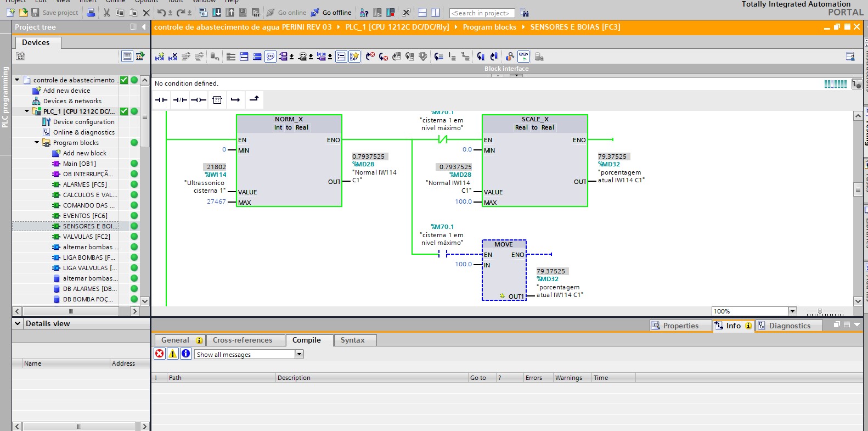Click the Go offline button
This screenshot has width=868, height=431.
click(331, 13)
